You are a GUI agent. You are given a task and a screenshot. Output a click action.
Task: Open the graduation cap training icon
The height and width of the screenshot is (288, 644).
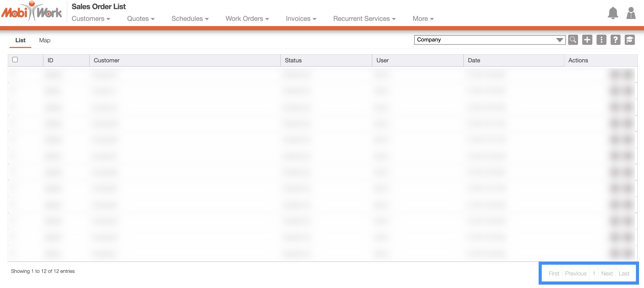click(x=629, y=40)
